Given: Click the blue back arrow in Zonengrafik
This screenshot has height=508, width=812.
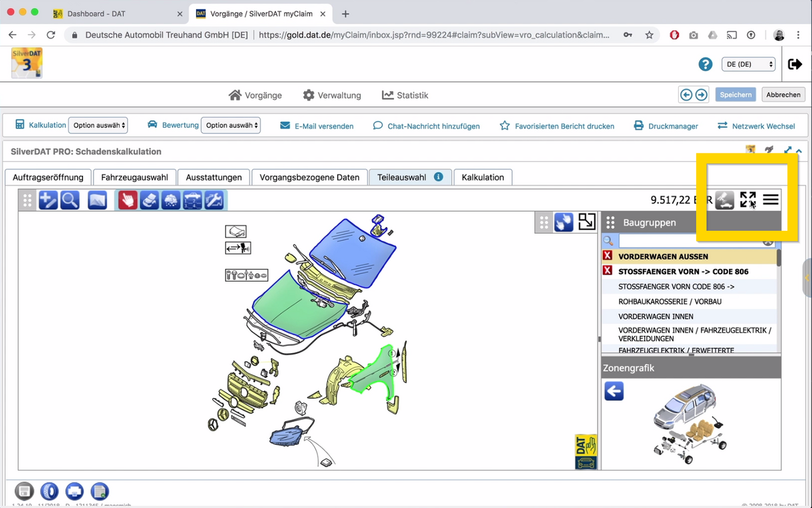Looking at the screenshot, I should click(614, 391).
